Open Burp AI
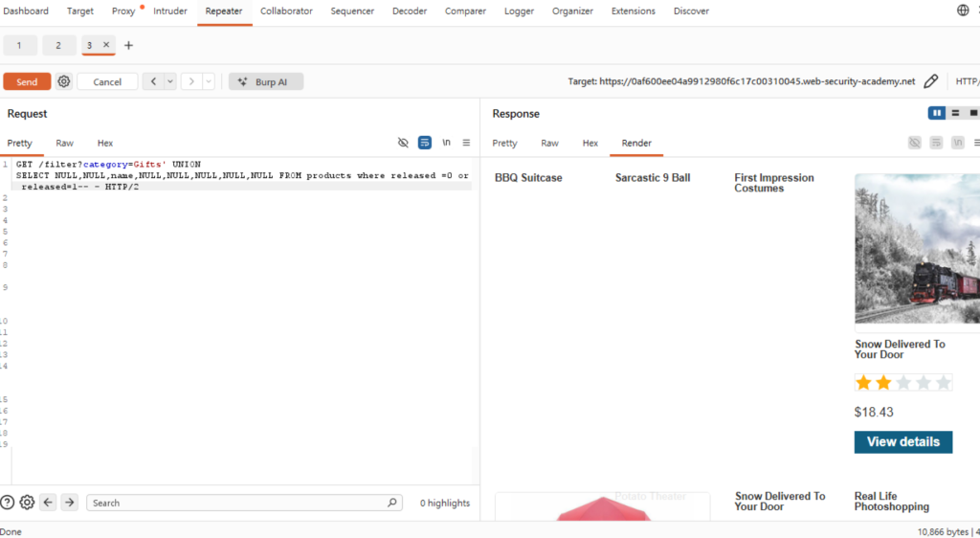The width and height of the screenshot is (980, 538). coord(266,82)
